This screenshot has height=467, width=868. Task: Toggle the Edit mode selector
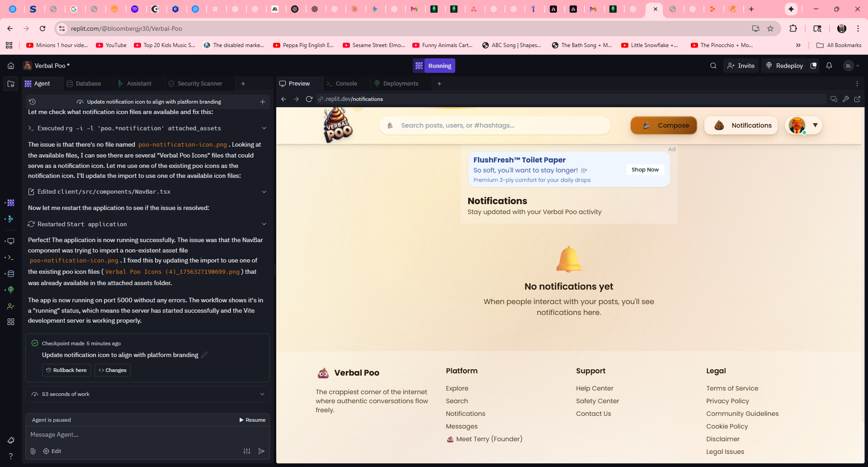[52, 451]
